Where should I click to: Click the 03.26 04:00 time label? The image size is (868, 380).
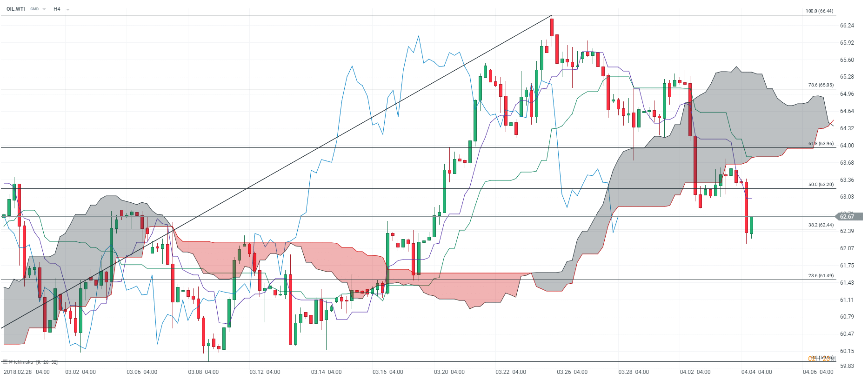click(x=572, y=372)
